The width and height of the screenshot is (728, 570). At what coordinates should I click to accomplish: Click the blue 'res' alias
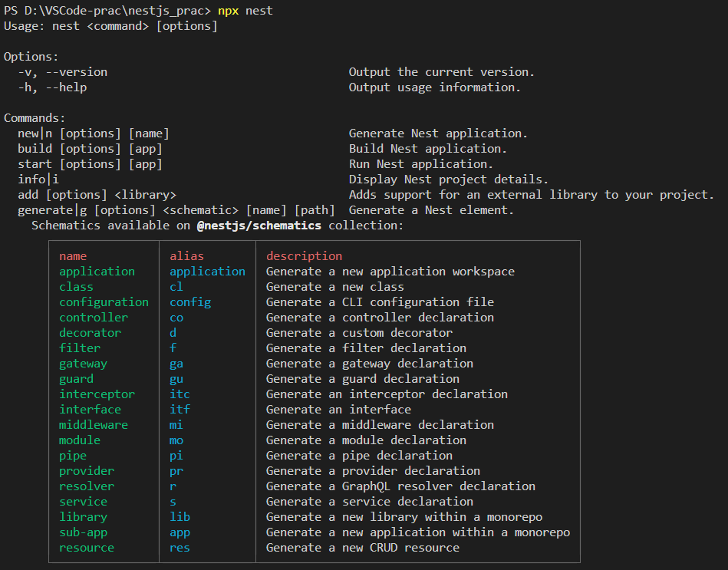point(180,548)
